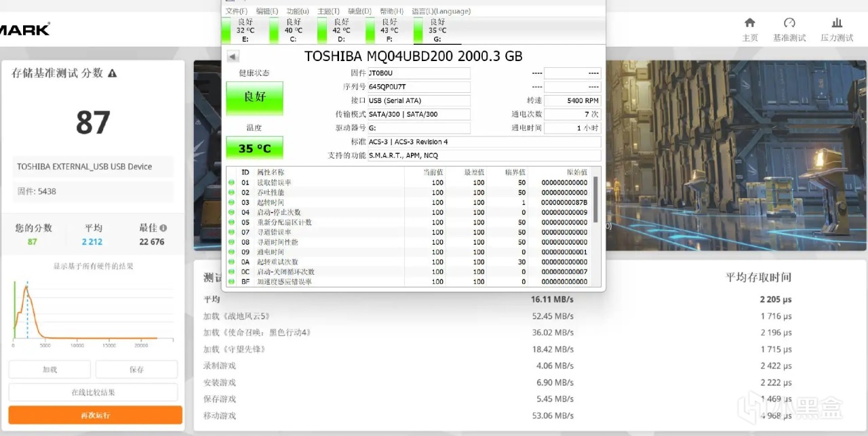Image resolution: width=868 pixels, height=436 pixels.
Task: Click the green 35 °C temperature button
Action: pyautogui.click(x=254, y=148)
